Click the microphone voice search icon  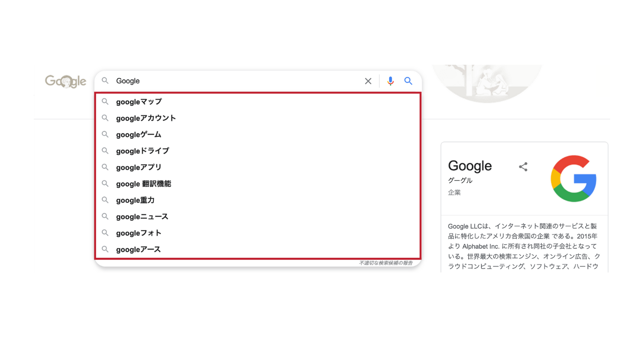tap(390, 81)
